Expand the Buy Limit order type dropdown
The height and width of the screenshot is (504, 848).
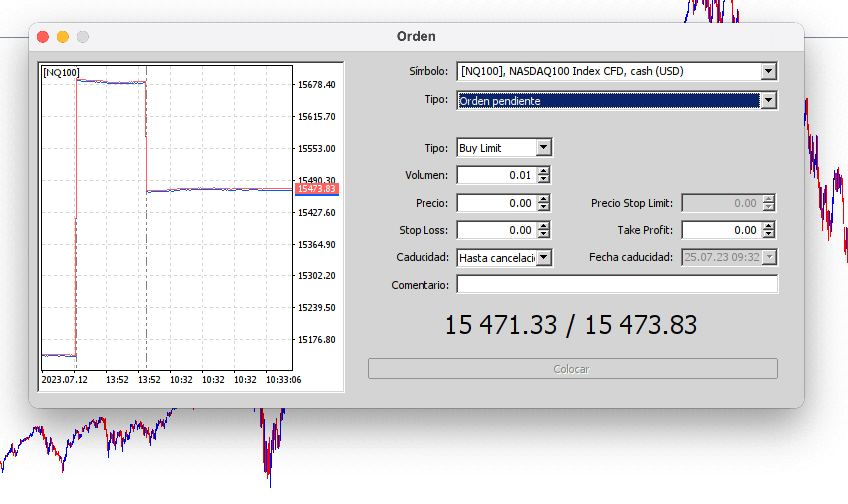tap(544, 147)
